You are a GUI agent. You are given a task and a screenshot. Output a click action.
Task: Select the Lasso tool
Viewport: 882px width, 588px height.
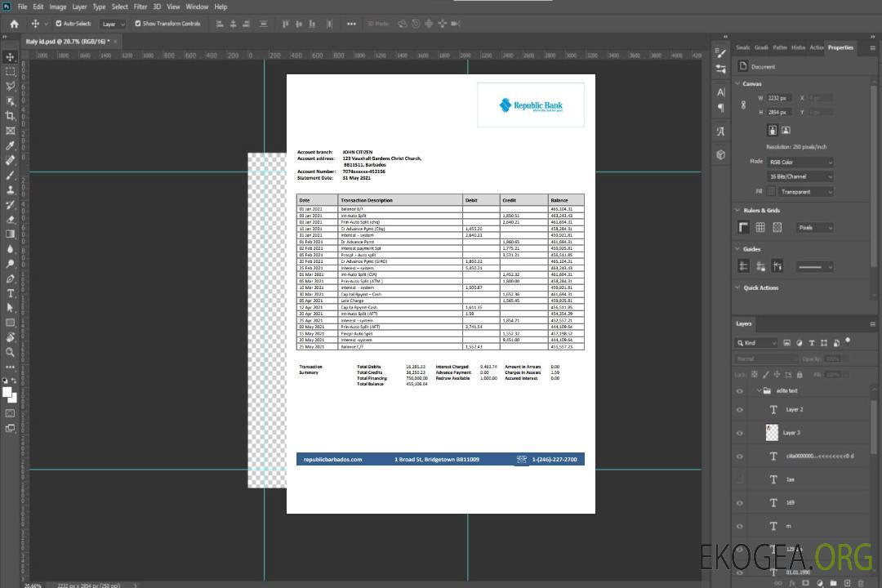point(10,86)
